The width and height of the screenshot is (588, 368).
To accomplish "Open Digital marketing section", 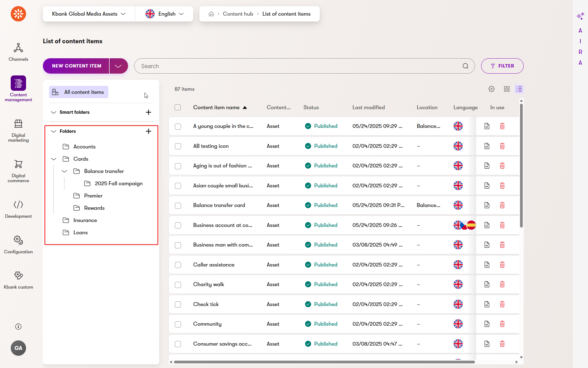I will pos(18,131).
